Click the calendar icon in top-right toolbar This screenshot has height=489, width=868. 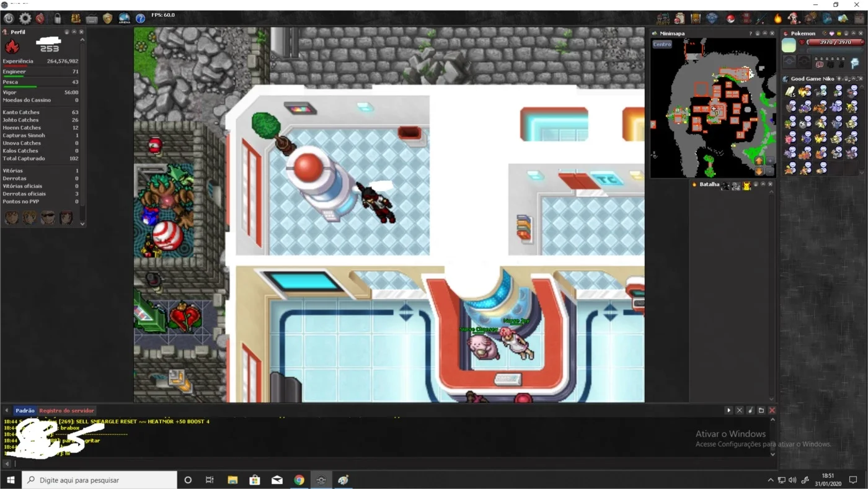pyautogui.click(x=859, y=19)
